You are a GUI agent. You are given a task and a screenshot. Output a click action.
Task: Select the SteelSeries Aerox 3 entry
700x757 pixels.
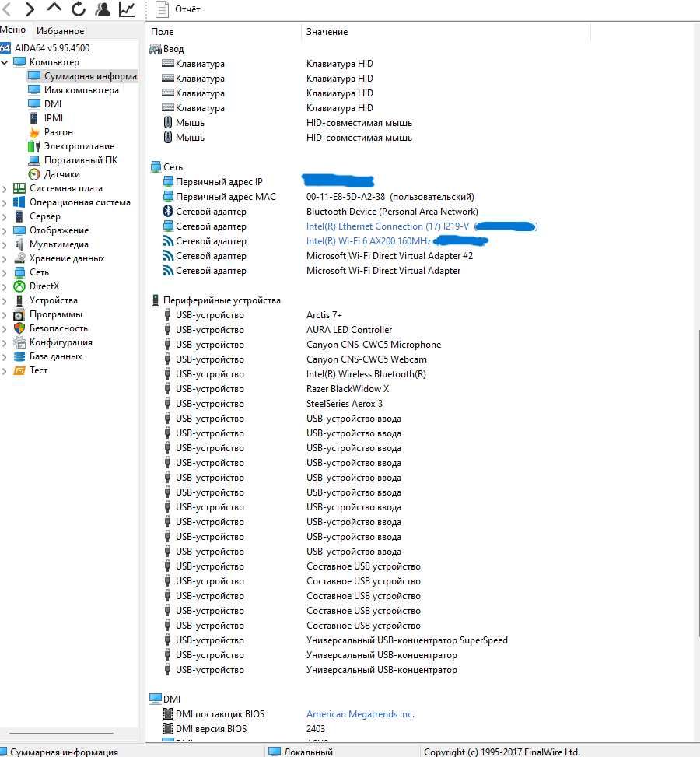345,404
